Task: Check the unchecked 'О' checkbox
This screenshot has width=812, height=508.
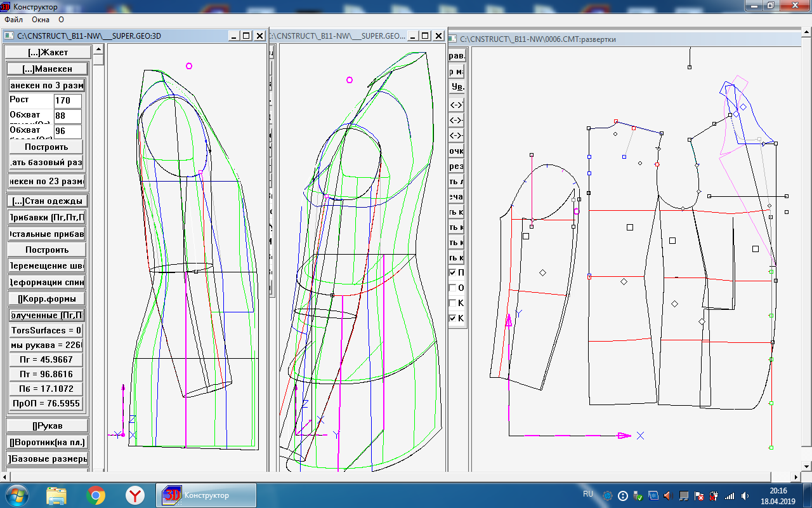Action: (453, 288)
